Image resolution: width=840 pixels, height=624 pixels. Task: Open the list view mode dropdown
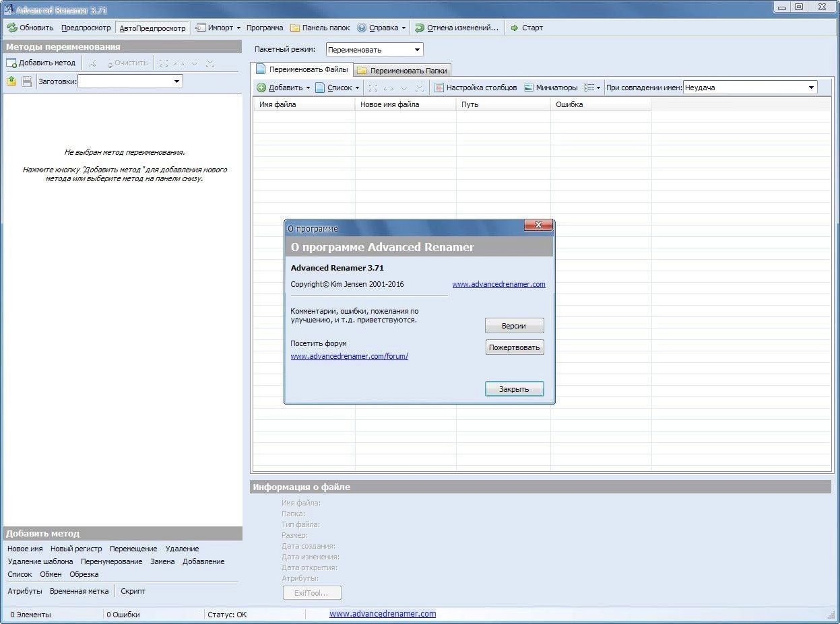(x=592, y=88)
